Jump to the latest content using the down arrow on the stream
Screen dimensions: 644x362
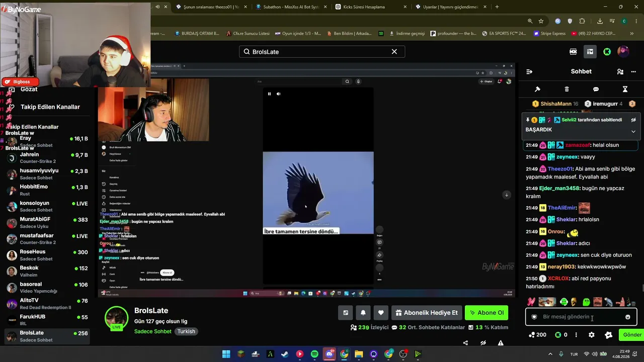click(x=507, y=195)
